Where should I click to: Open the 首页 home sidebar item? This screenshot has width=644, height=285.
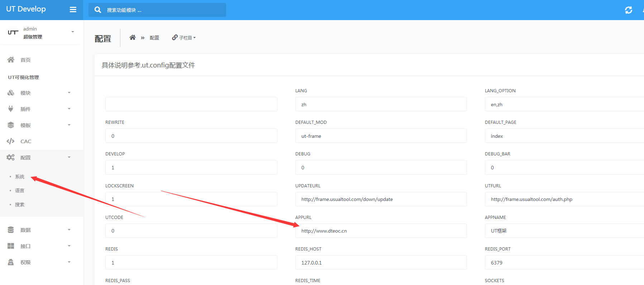coord(25,60)
